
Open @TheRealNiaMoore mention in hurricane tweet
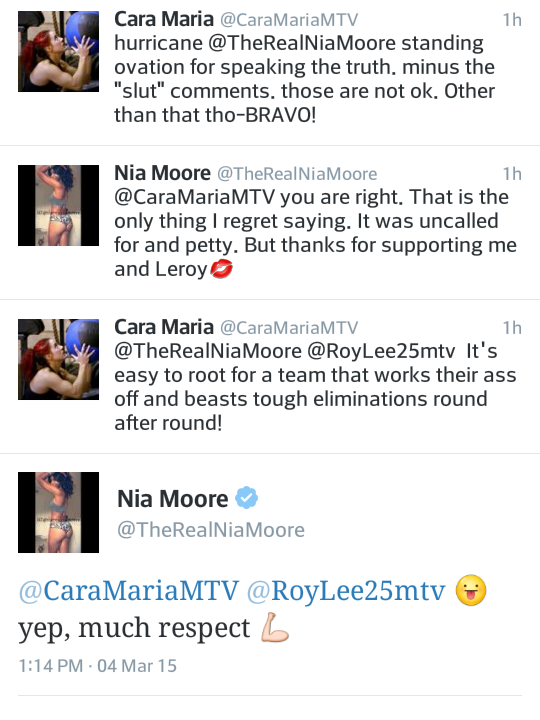[302, 43]
